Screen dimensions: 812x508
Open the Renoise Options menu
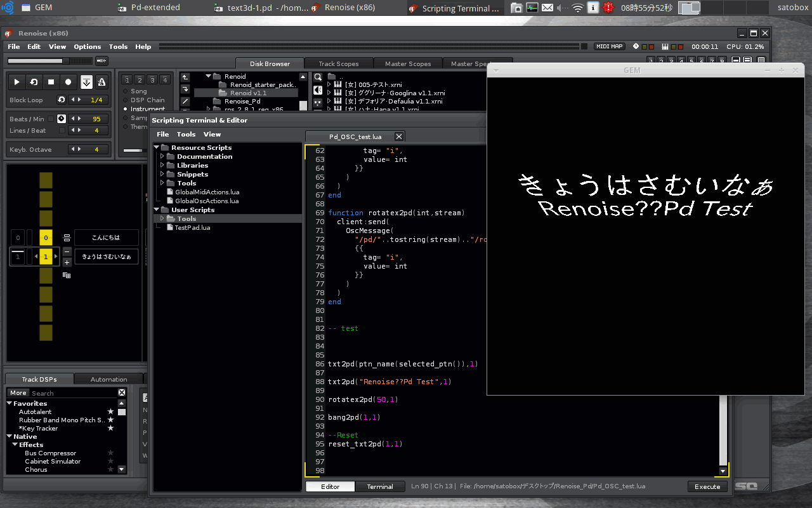tap(87, 46)
